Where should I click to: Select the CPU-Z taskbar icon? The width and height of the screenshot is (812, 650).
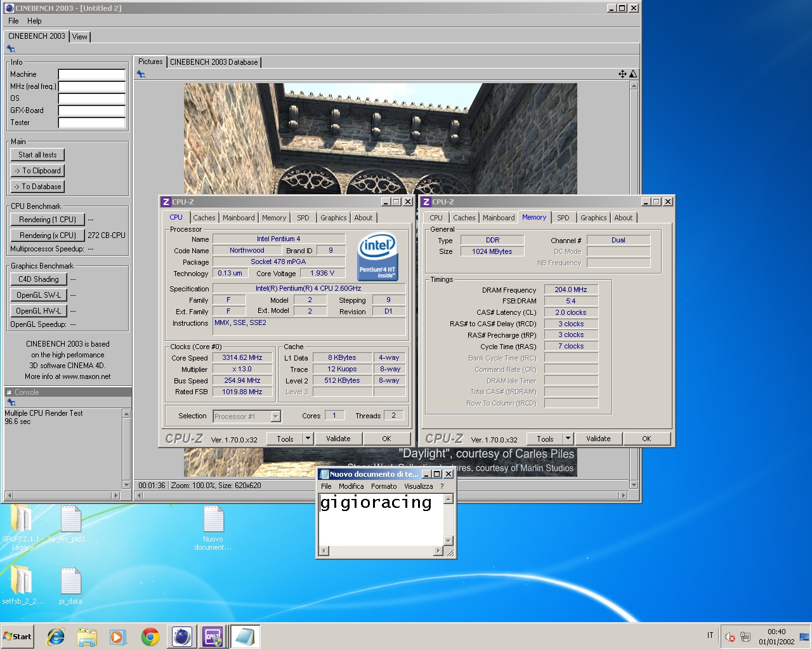pyautogui.click(x=213, y=637)
